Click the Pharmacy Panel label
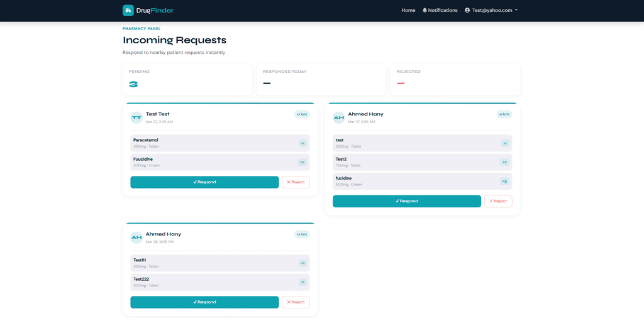 (142, 29)
